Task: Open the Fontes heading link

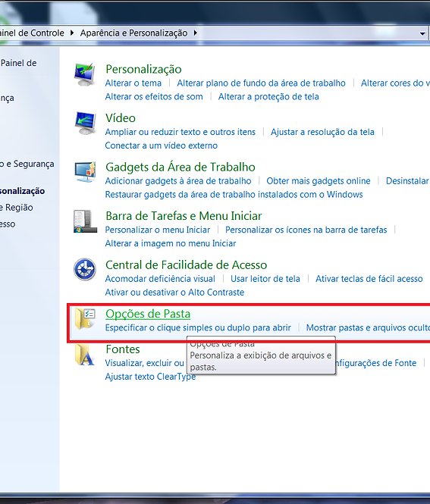Action: (x=123, y=349)
